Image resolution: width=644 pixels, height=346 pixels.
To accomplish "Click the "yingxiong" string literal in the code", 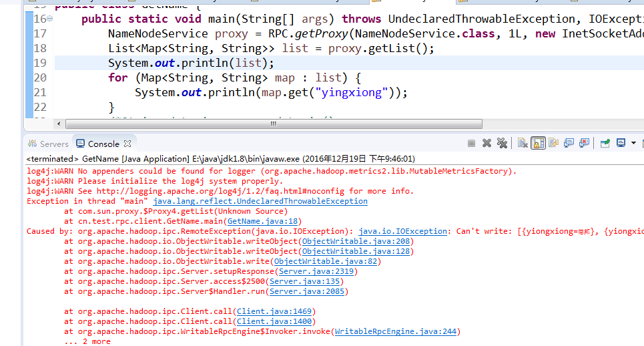I will [351, 92].
